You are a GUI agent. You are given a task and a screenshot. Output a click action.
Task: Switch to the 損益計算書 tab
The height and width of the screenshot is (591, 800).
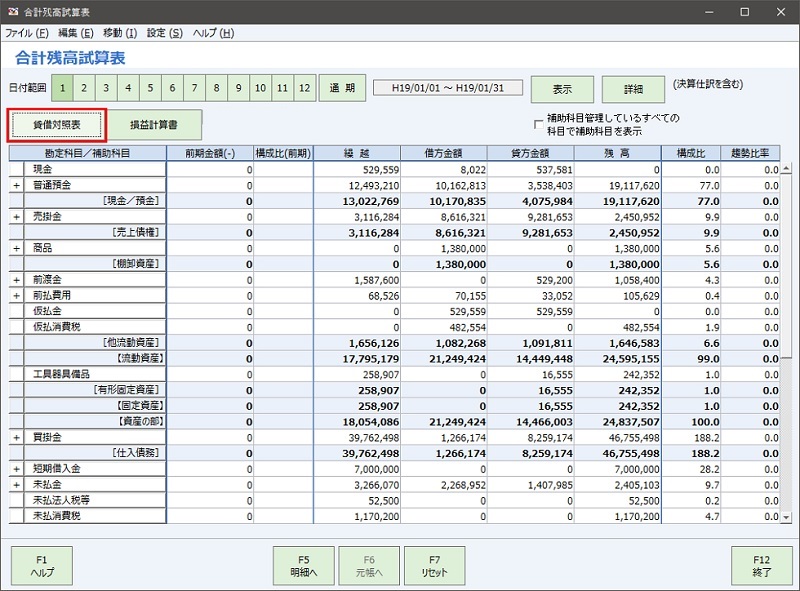tap(155, 125)
